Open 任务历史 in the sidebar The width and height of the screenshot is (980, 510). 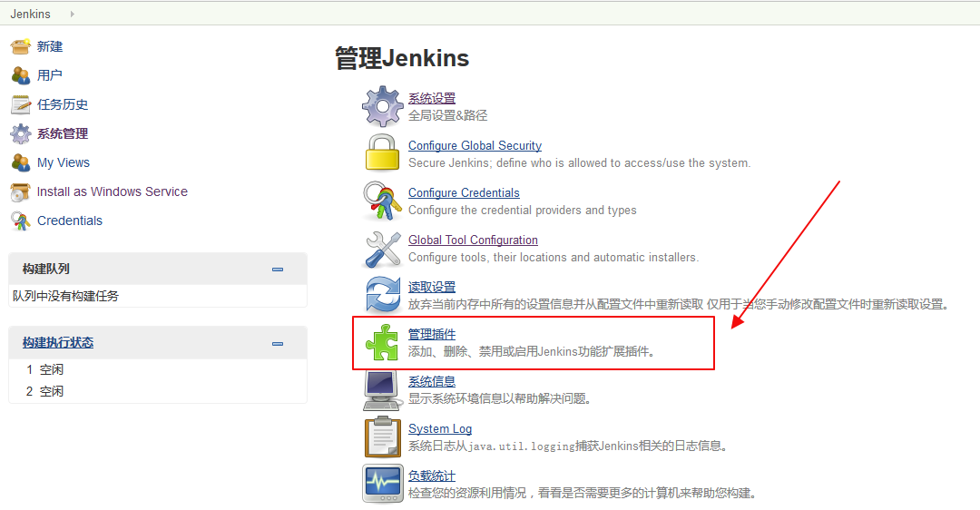(63, 104)
